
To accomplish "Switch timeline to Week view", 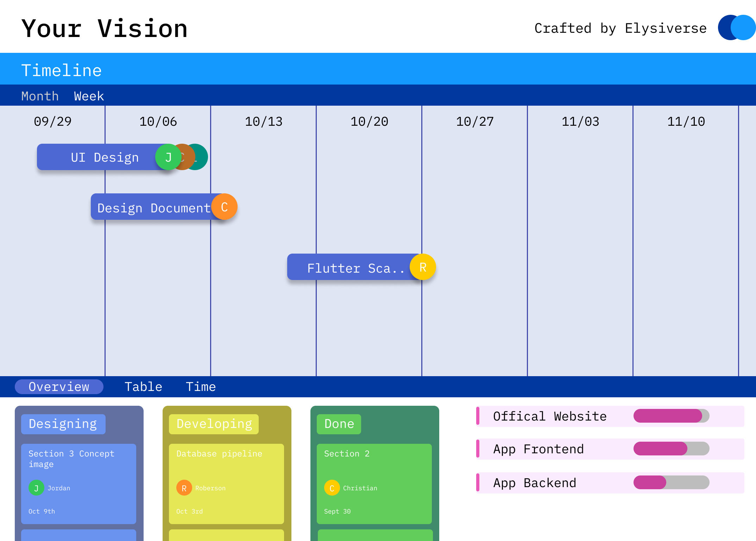I will 89,96.
